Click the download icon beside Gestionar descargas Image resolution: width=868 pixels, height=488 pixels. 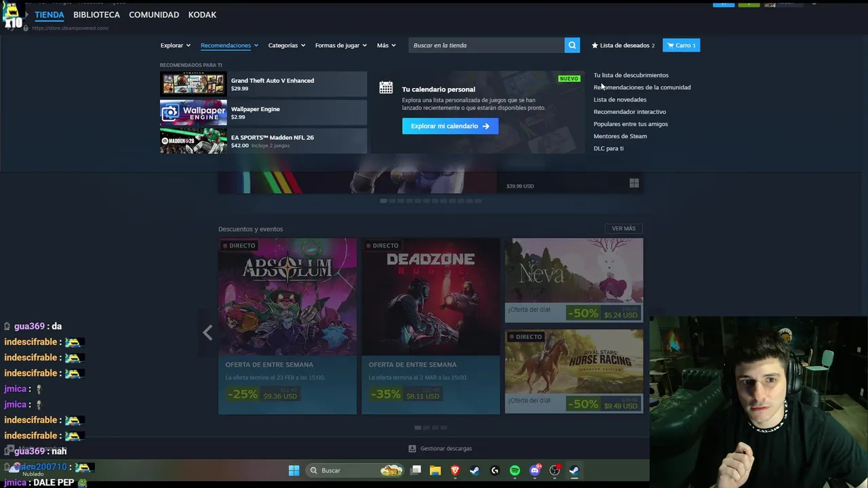point(412,449)
